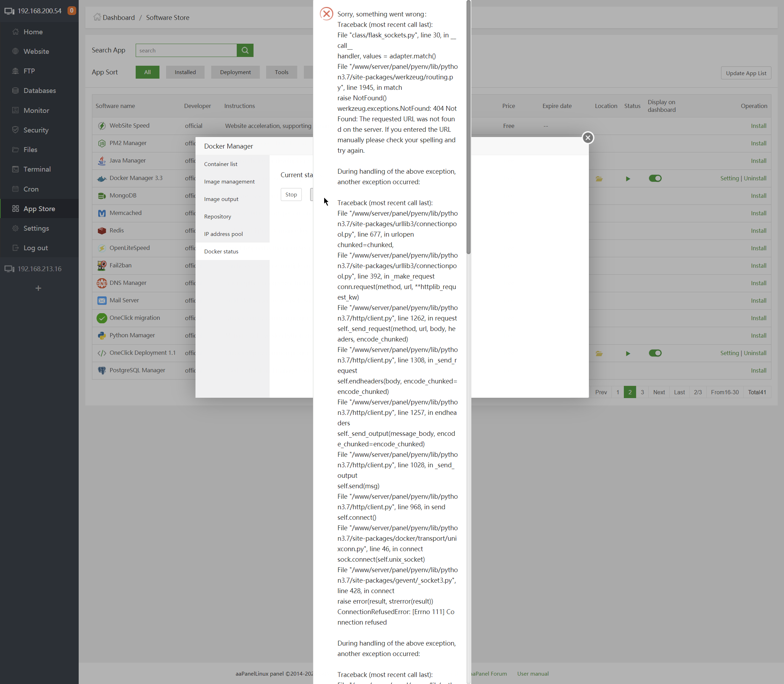Toggle Docker Manager dashboard display switch
The width and height of the screenshot is (784, 684).
coord(655,178)
